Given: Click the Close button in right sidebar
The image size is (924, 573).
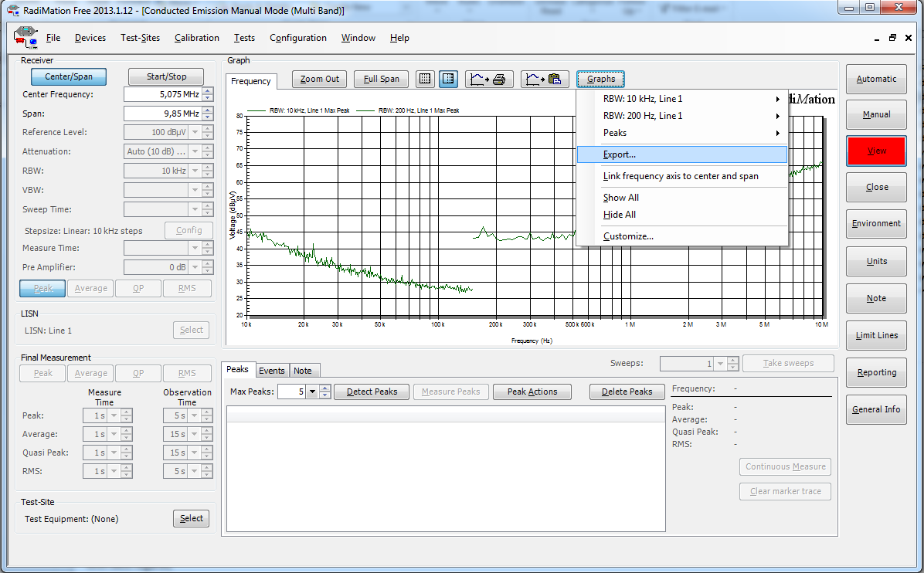Looking at the screenshot, I should pyautogui.click(x=876, y=188).
